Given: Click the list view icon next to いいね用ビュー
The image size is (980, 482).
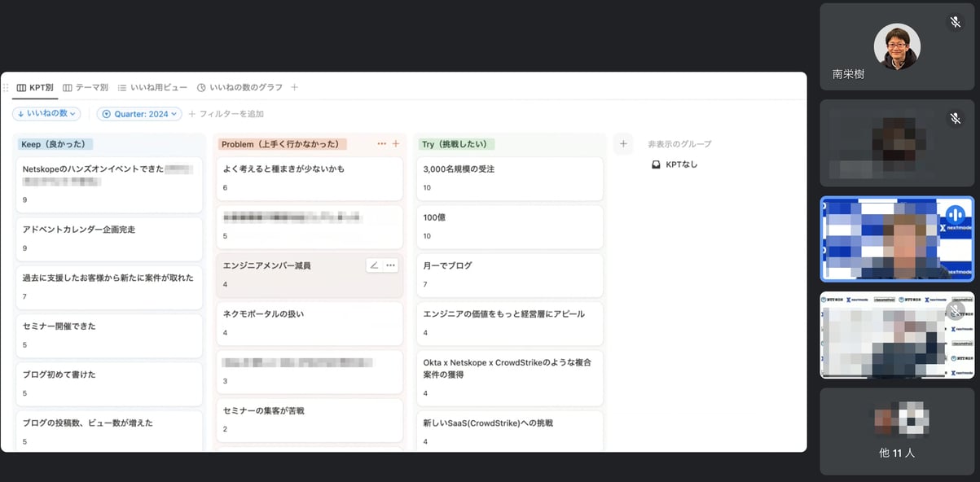Looking at the screenshot, I should point(121,86).
